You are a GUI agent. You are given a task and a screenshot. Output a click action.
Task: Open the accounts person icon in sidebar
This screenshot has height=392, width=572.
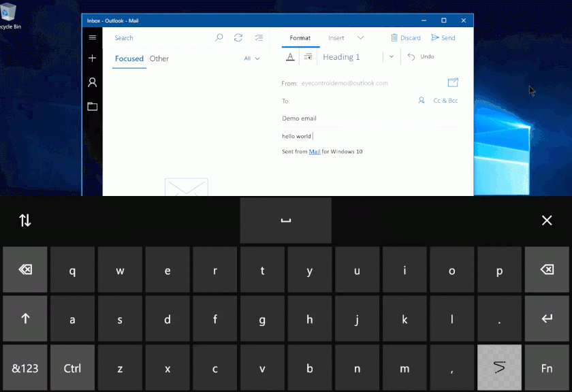coord(93,82)
